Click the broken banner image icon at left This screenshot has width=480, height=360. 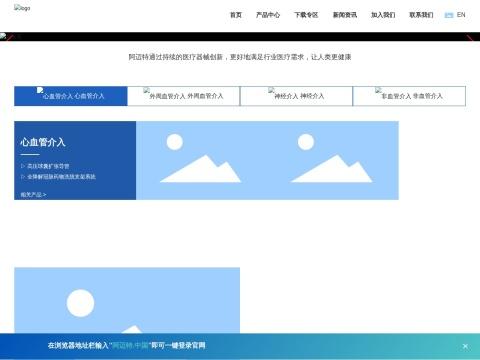click(3, 36)
